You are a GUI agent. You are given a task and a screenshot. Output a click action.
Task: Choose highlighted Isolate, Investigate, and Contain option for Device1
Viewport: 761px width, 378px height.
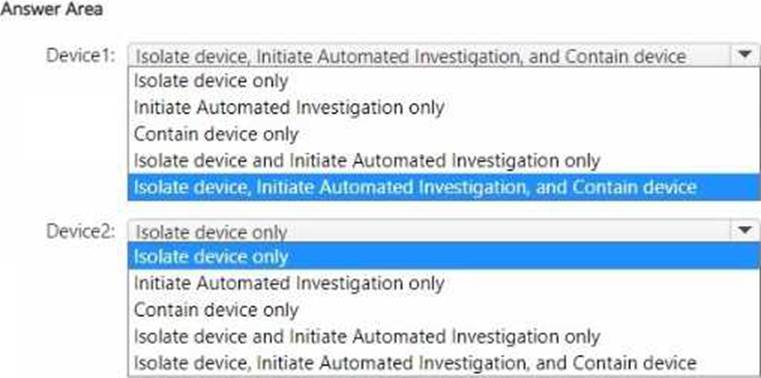click(x=444, y=187)
